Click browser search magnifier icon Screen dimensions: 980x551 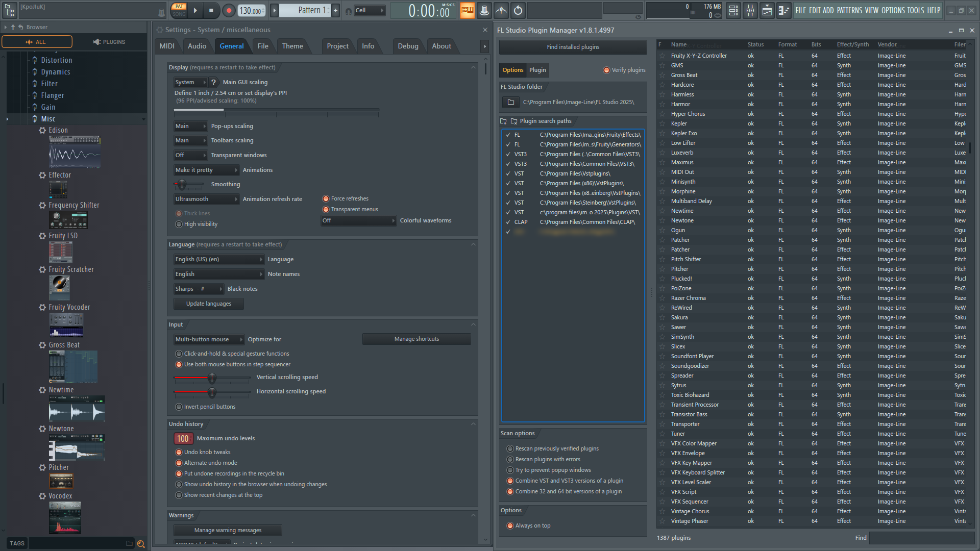coord(141,544)
